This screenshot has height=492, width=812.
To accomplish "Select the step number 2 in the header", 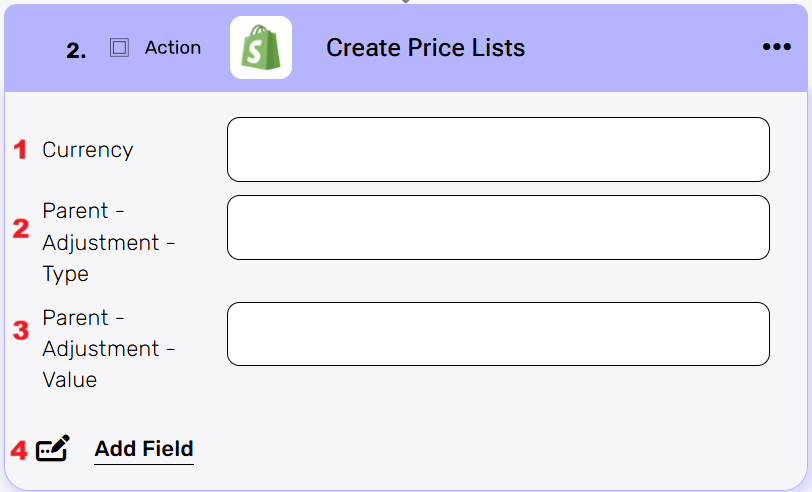I will 76,51.
